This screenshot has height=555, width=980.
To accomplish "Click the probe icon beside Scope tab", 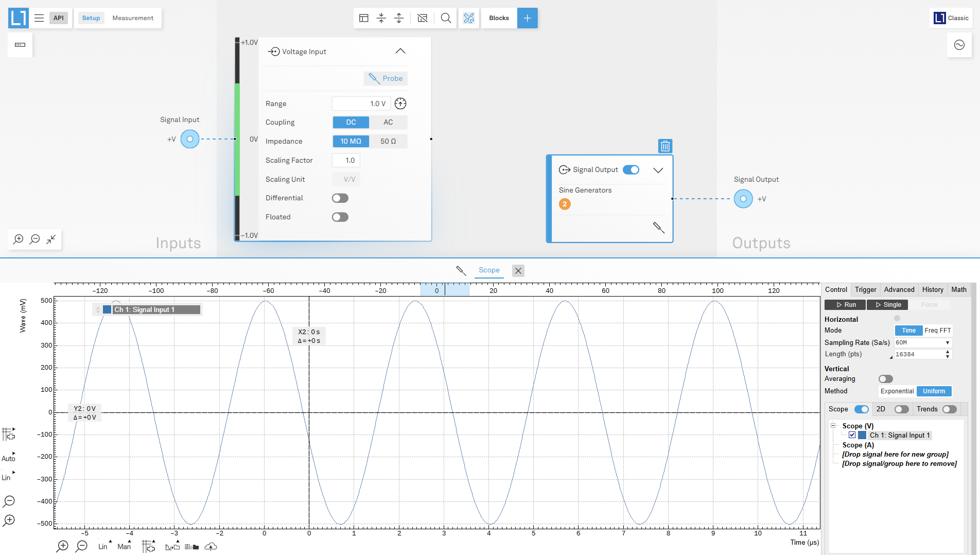I will click(461, 270).
